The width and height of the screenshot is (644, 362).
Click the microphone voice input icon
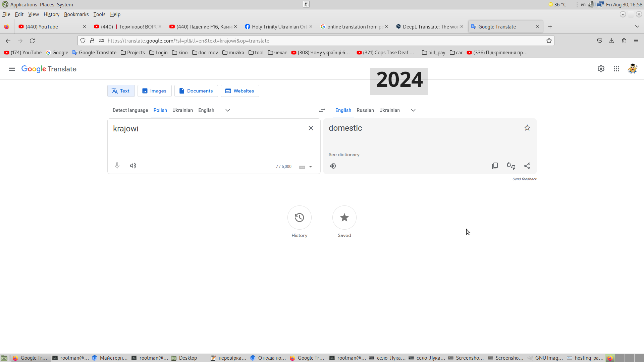pyautogui.click(x=117, y=166)
